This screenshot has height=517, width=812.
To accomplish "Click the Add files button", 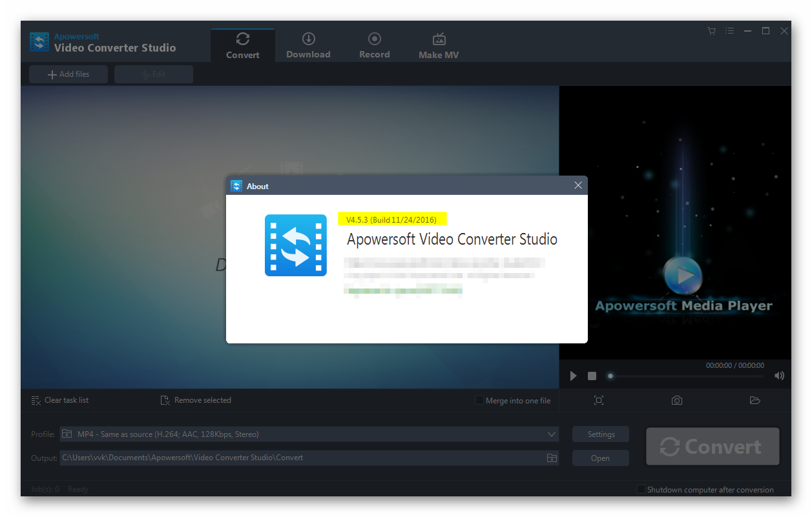I will (x=68, y=74).
